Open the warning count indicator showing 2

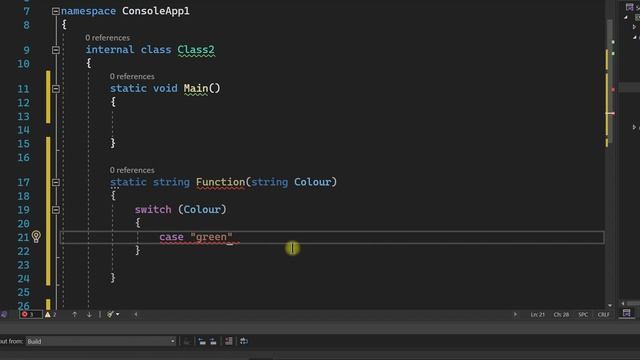tap(51, 314)
